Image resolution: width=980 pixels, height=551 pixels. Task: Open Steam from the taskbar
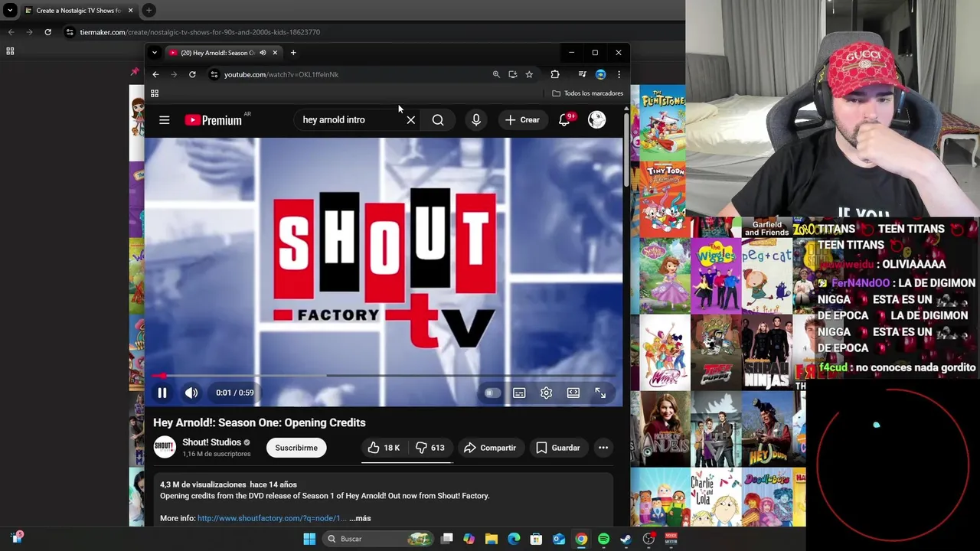point(626,539)
